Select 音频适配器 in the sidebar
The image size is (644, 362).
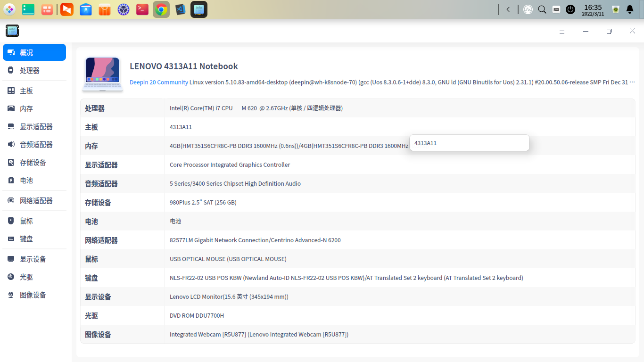pos(34,144)
